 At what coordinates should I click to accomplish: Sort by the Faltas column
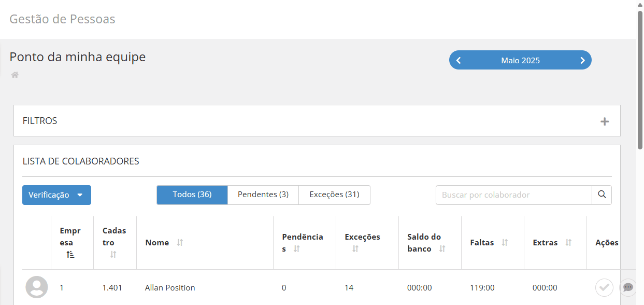(504, 243)
